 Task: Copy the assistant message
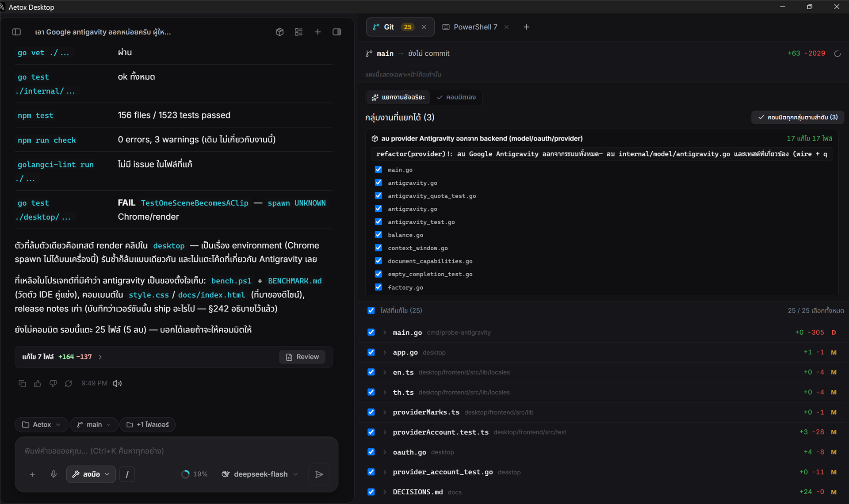(22, 383)
